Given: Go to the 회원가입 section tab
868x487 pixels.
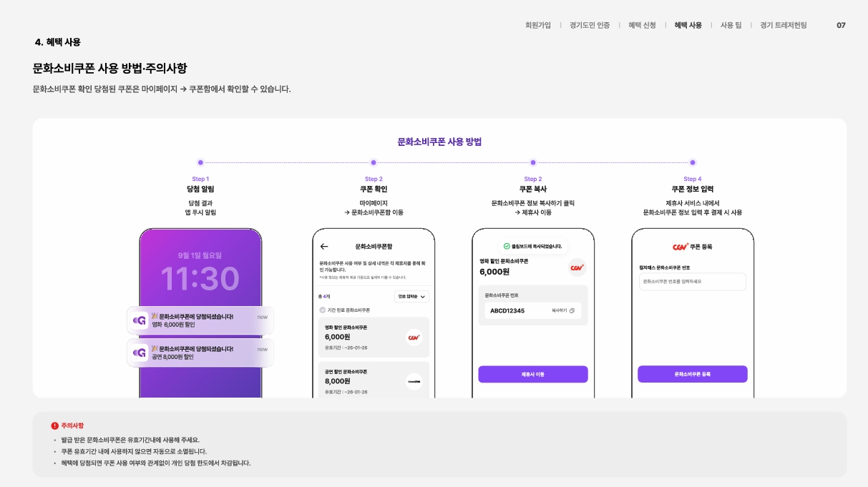Looking at the screenshot, I should 538,25.
